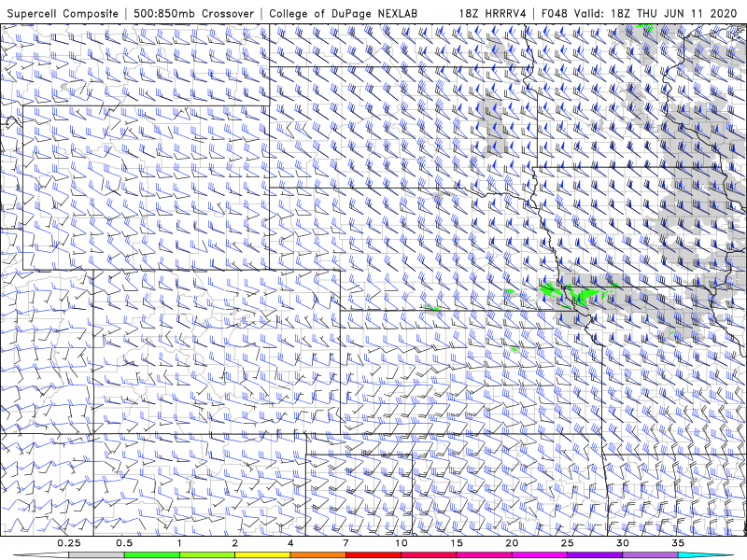
Task: Select the pink colorbar segment (15–20)
Action: coord(484,555)
